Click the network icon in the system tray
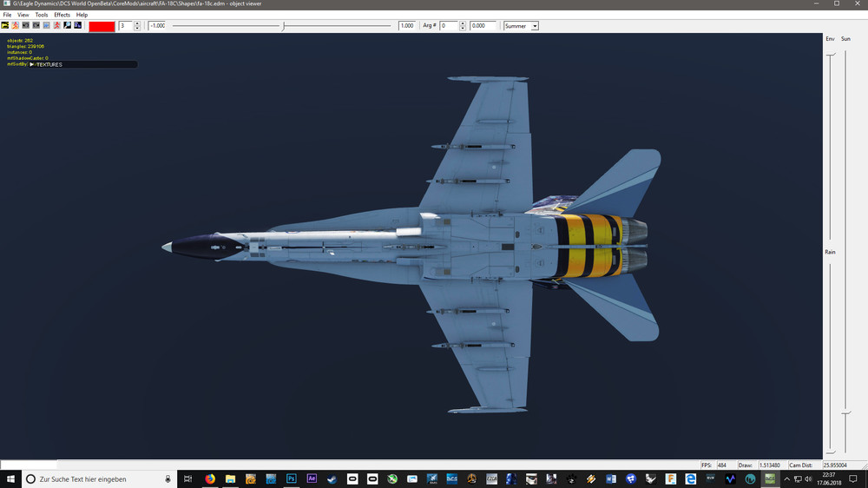868x488 pixels. (798, 479)
